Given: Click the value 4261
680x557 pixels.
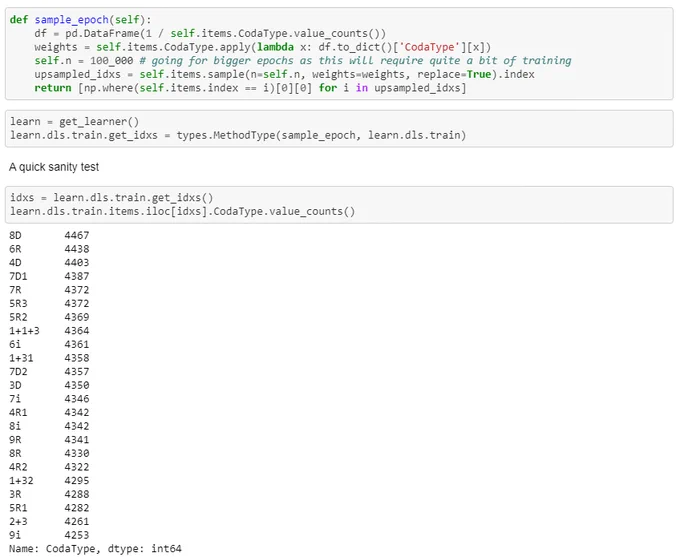Looking at the screenshot, I should point(77,522).
